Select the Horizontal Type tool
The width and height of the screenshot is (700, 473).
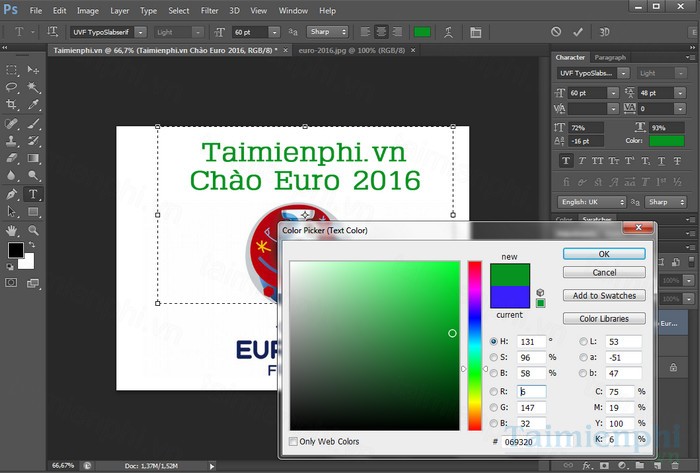tap(33, 194)
